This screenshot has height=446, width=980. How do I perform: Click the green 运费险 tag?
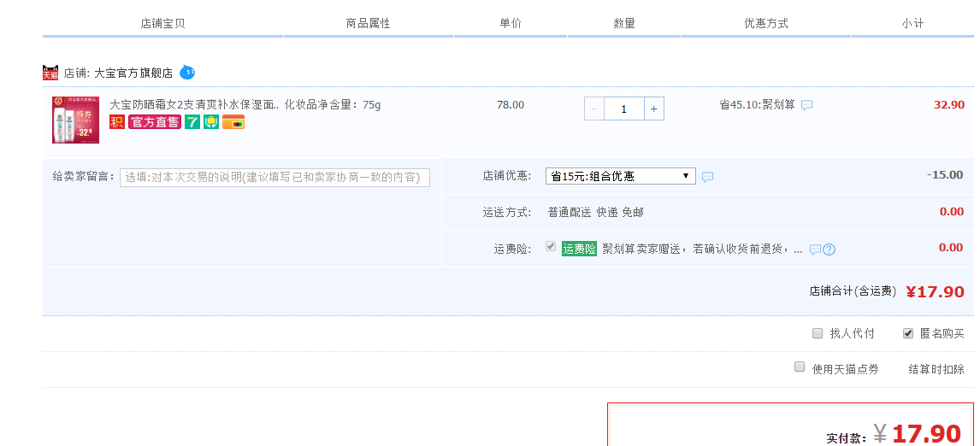[x=580, y=249]
